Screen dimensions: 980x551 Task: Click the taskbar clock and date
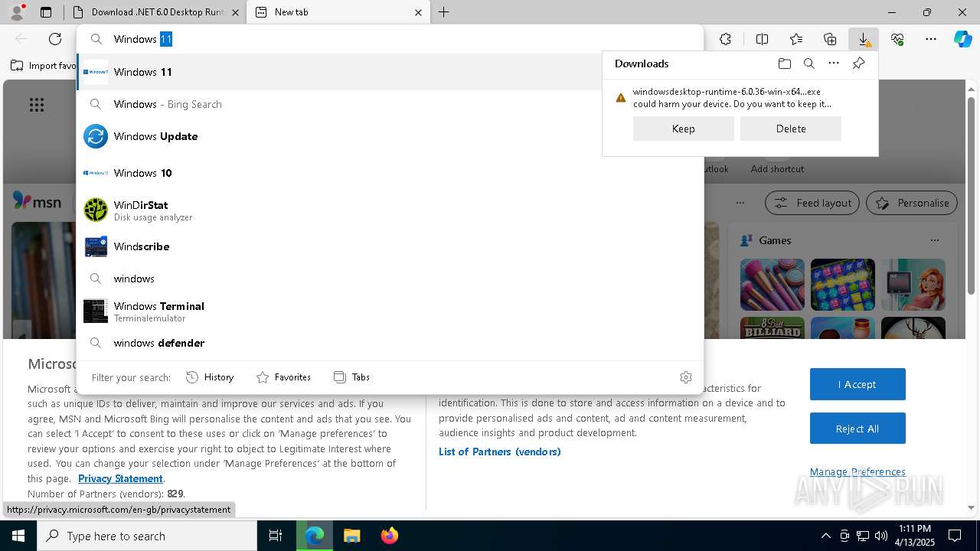tap(915, 536)
